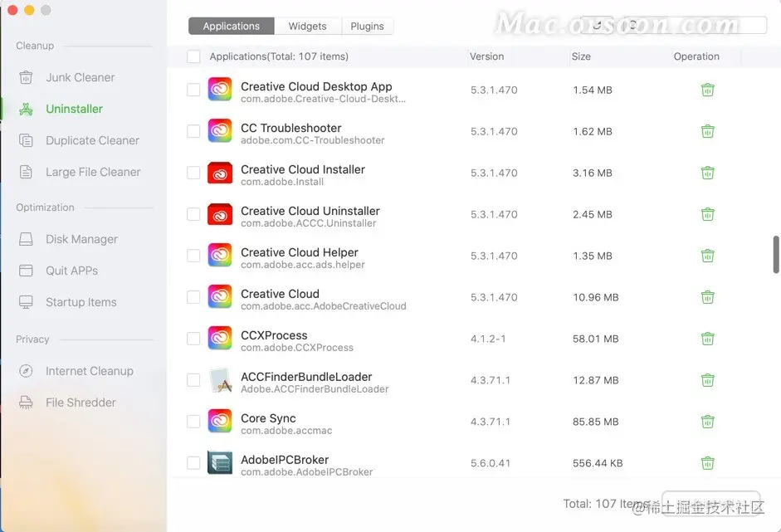Select the Uninstaller icon in the sidebar
The width and height of the screenshot is (781, 532).
26,109
